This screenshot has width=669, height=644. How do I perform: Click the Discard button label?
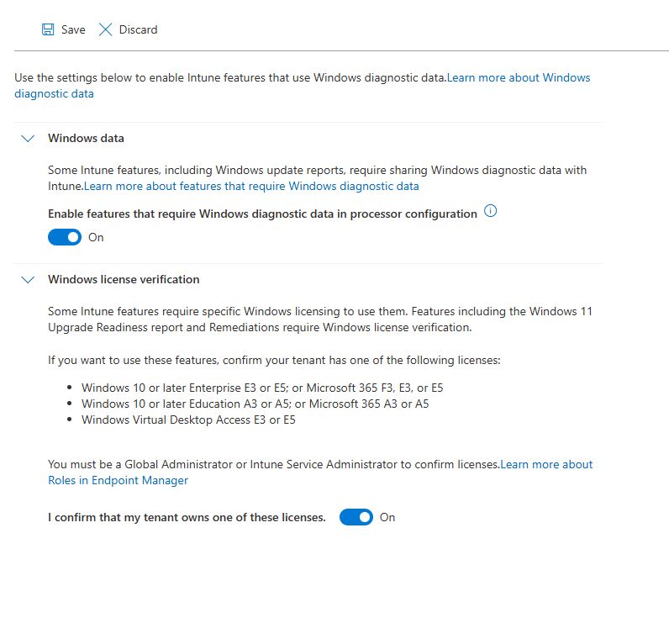(x=138, y=29)
